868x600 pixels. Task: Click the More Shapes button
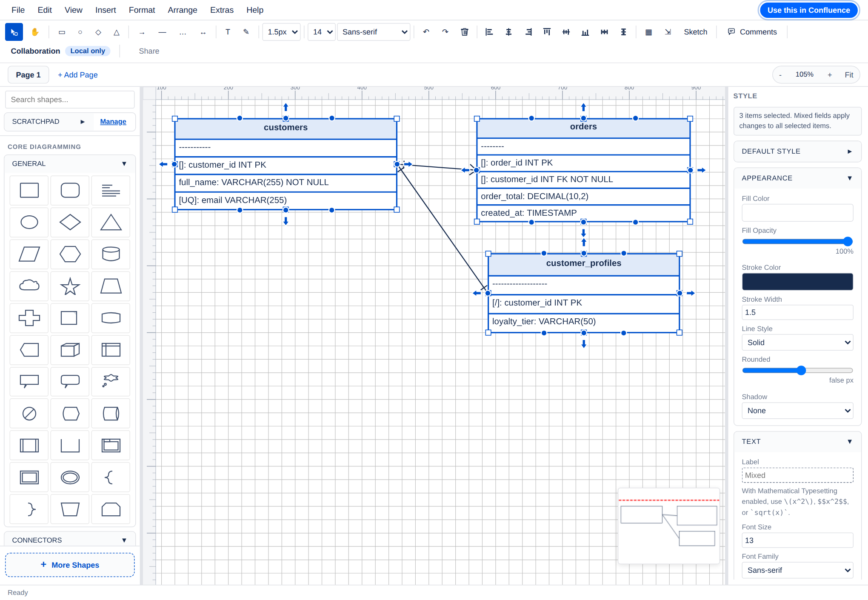tap(70, 565)
